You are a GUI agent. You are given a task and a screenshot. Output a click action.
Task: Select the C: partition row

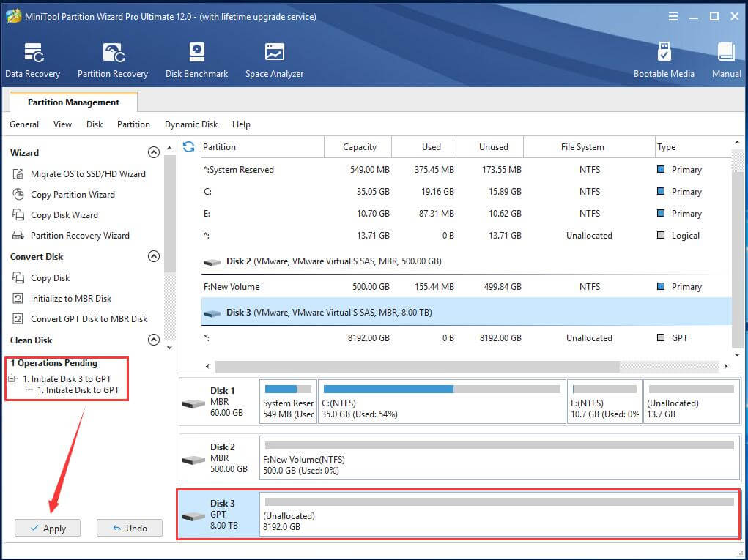point(466,192)
